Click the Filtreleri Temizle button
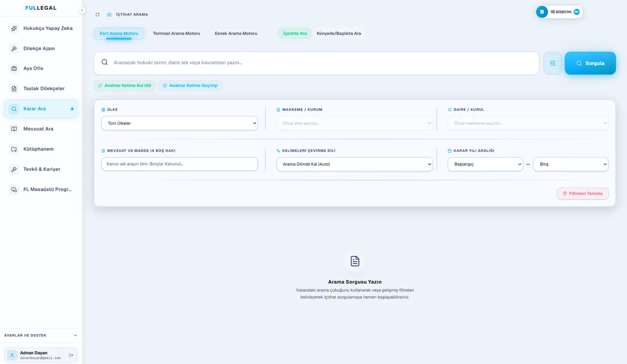Image resolution: width=627 pixels, height=364 pixels. [x=582, y=194]
